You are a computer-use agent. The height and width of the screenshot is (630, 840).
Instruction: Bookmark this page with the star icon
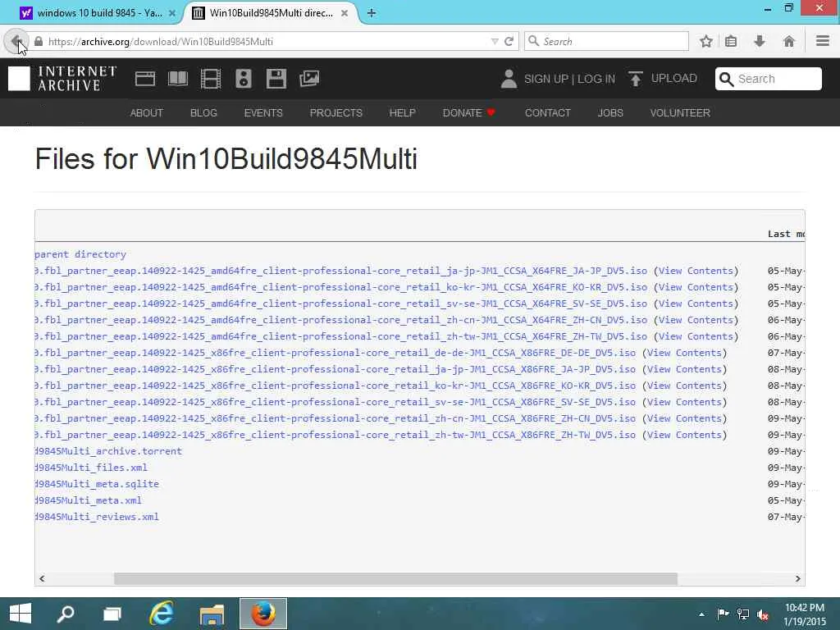coord(706,41)
